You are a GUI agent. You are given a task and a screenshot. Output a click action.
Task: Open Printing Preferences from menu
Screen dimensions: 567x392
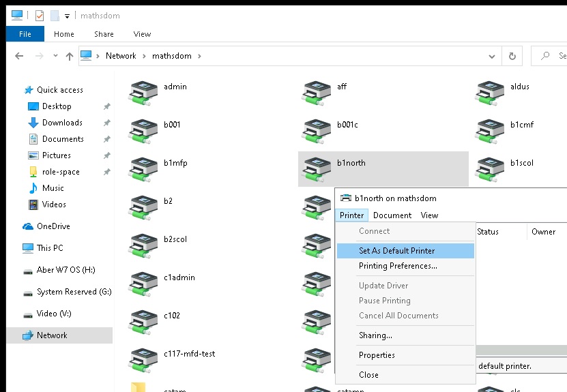point(398,266)
